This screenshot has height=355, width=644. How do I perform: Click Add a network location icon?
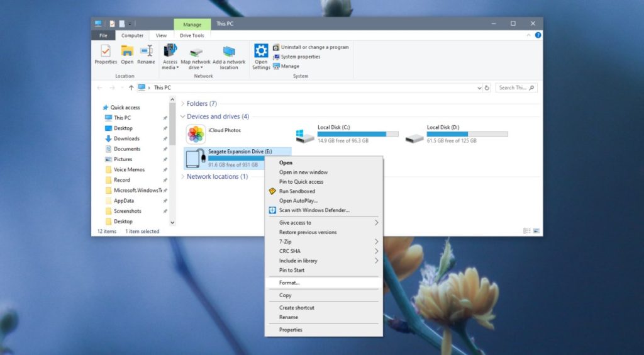229,55
